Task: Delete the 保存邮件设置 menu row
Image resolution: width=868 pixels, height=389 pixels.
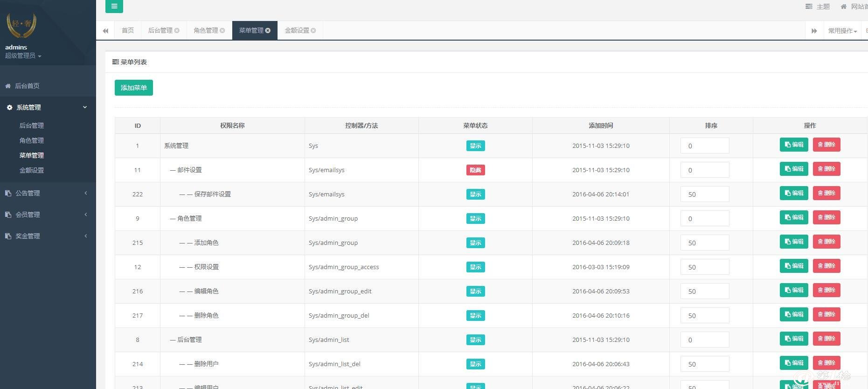Action: pos(826,193)
